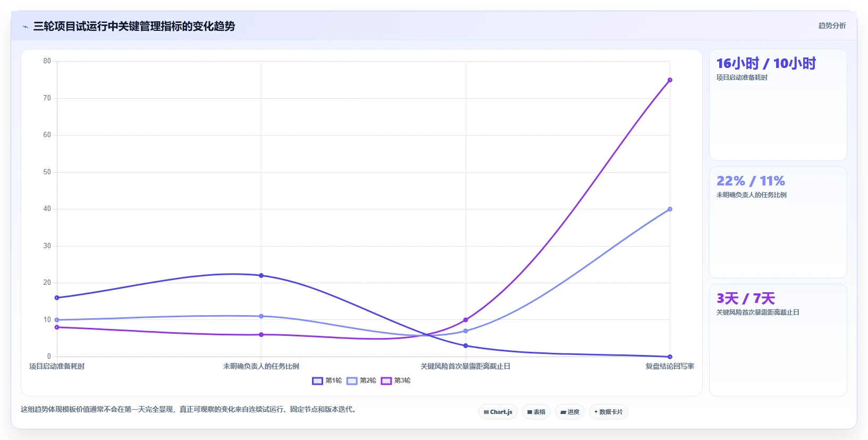Click the 复盘结论回写率 axis label
This screenshot has height=440, width=868.
(670, 366)
